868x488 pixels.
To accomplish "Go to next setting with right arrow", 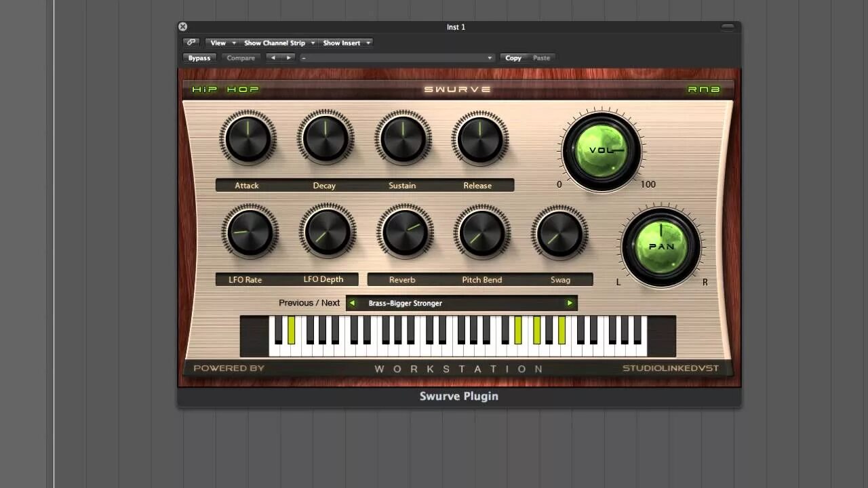I will click(x=288, y=58).
